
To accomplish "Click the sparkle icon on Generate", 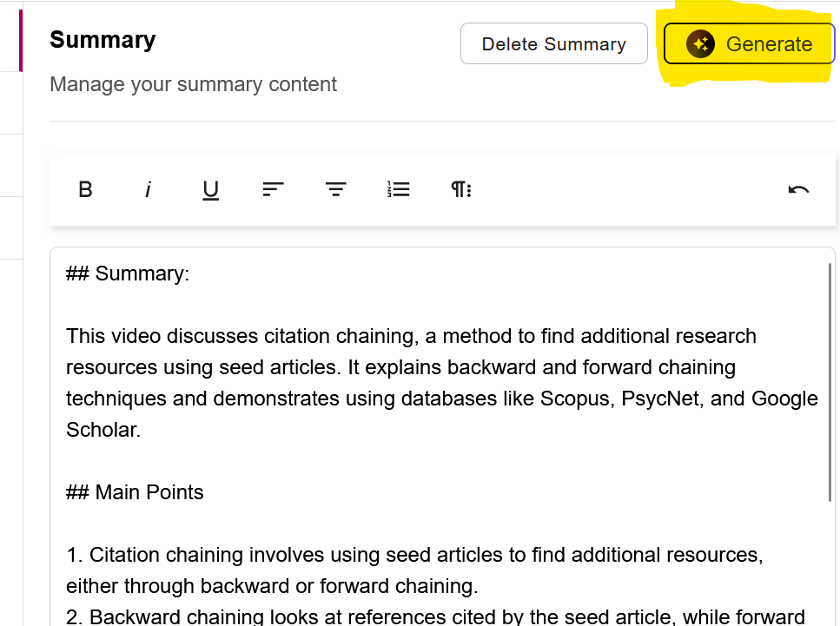I will tap(700, 44).
